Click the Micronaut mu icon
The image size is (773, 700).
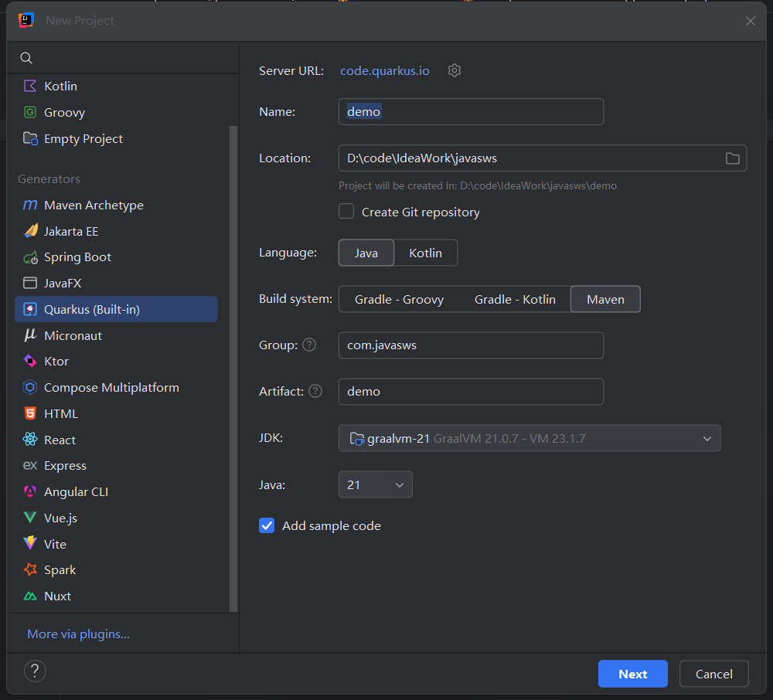(x=30, y=335)
